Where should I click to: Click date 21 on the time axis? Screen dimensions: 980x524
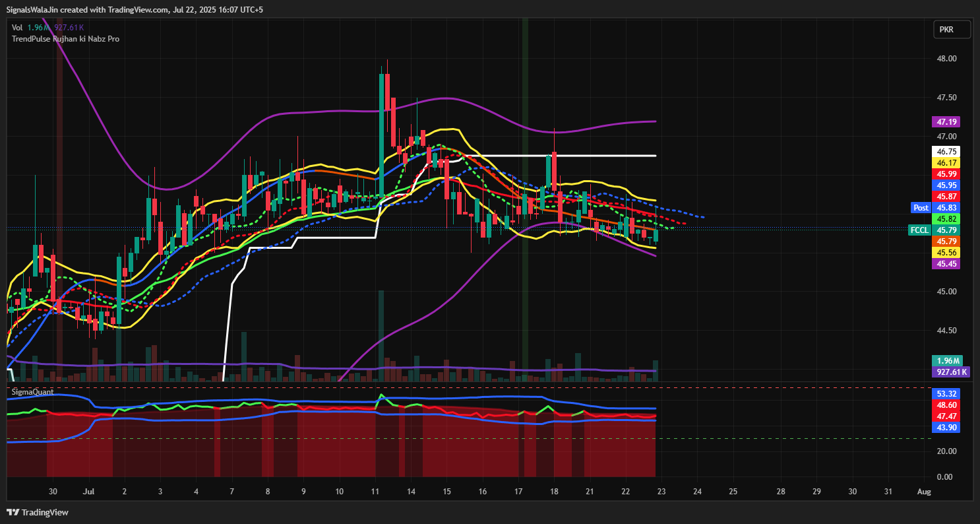590,492
